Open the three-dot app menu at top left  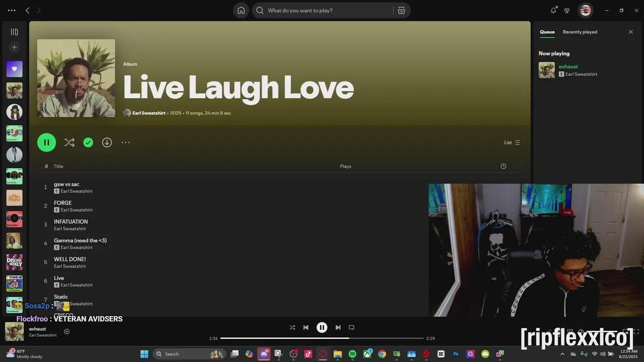pos(12,11)
